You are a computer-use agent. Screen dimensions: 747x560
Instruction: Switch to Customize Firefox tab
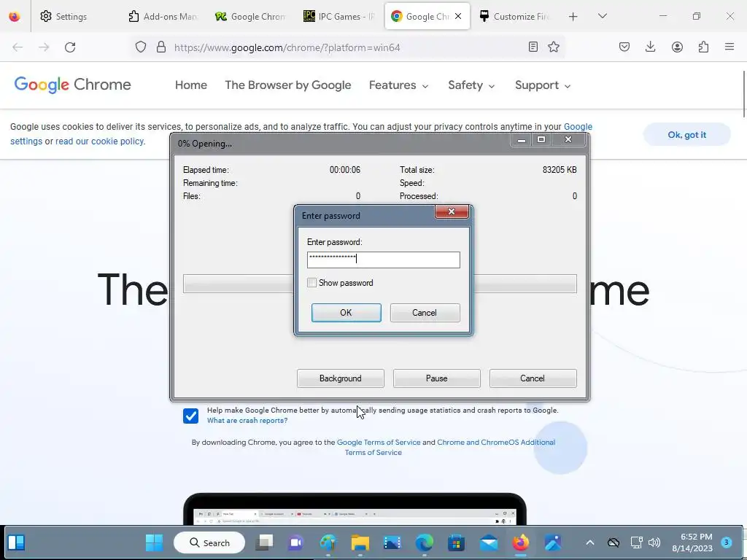point(514,17)
